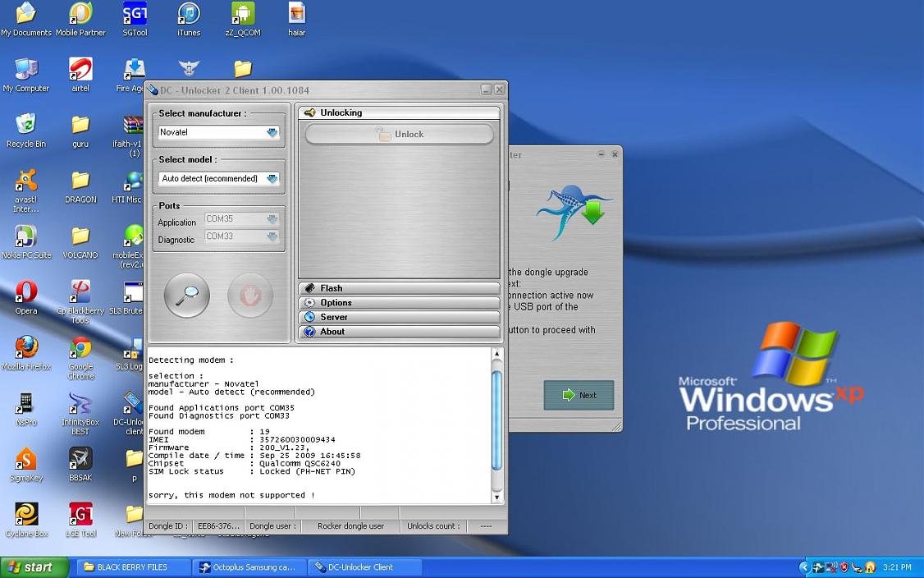Open the Application port COM35 dropdown
The image size is (924, 578).
[x=272, y=219]
